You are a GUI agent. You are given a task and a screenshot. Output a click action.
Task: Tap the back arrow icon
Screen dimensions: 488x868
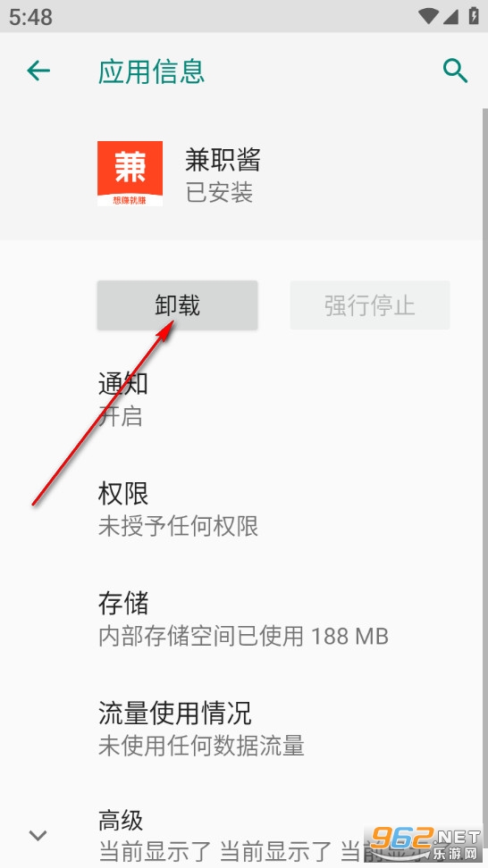(x=38, y=71)
